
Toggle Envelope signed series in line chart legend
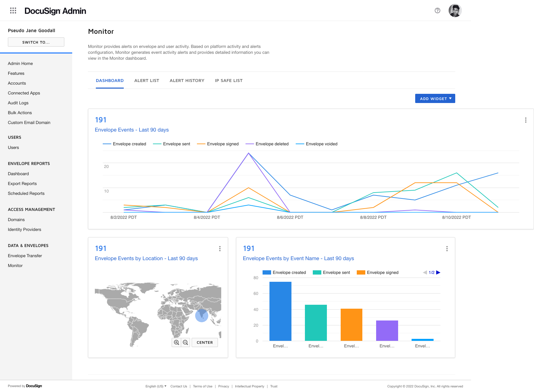[x=218, y=144]
